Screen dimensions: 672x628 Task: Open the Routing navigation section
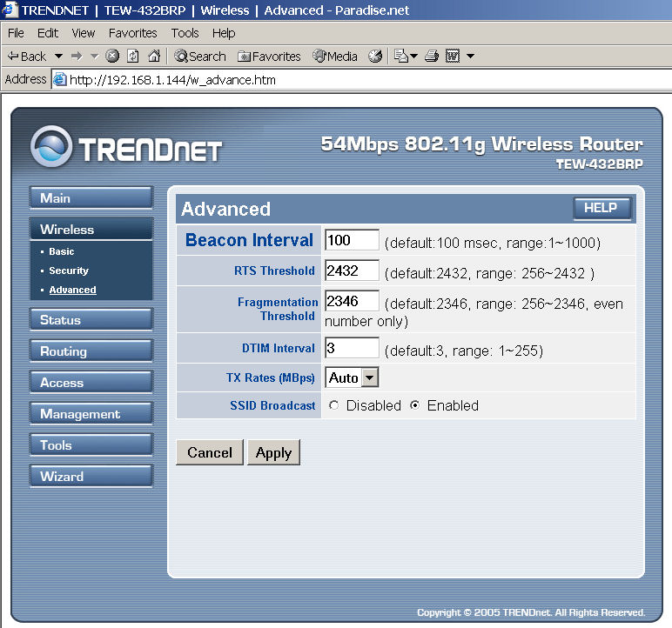click(x=91, y=351)
